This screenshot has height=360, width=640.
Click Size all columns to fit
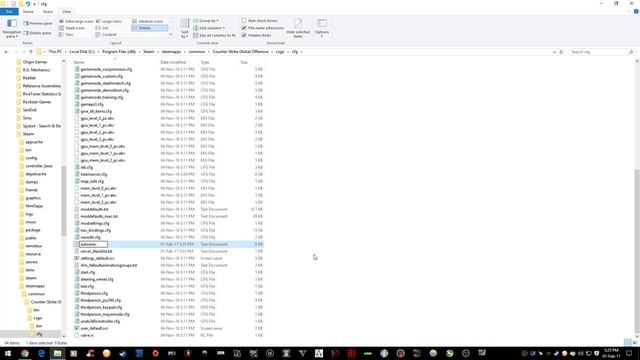coord(214,35)
